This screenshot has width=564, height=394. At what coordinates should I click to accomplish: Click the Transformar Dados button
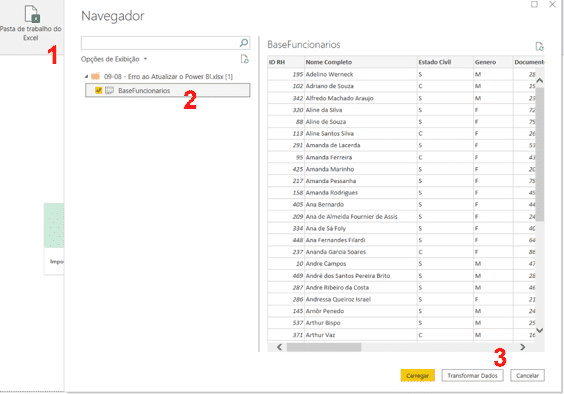coord(472,375)
